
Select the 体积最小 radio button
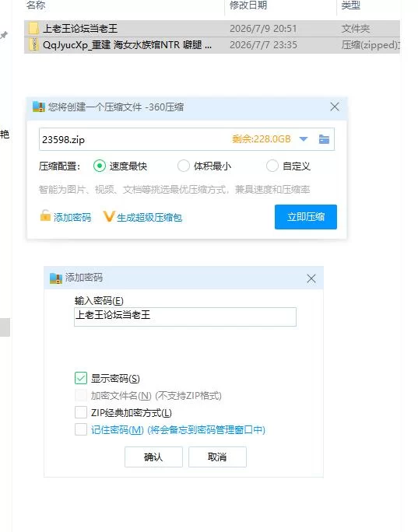coord(184,166)
